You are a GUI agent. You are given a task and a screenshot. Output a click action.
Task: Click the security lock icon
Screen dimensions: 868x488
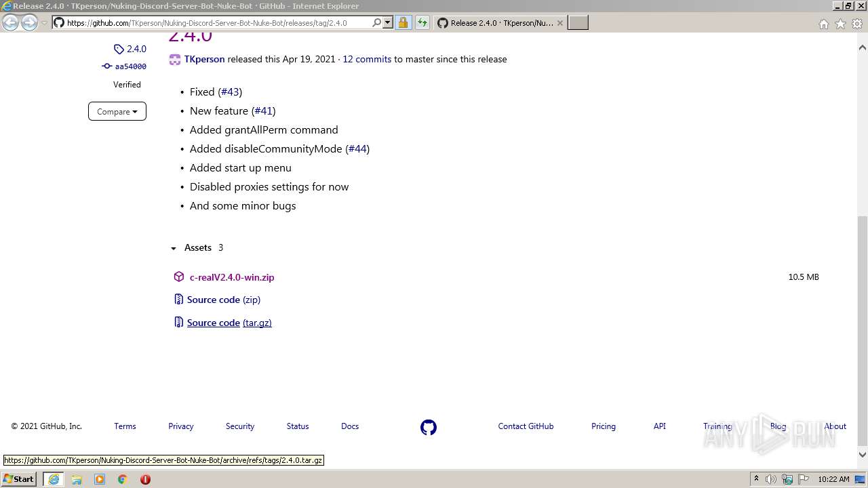click(x=403, y=22)
